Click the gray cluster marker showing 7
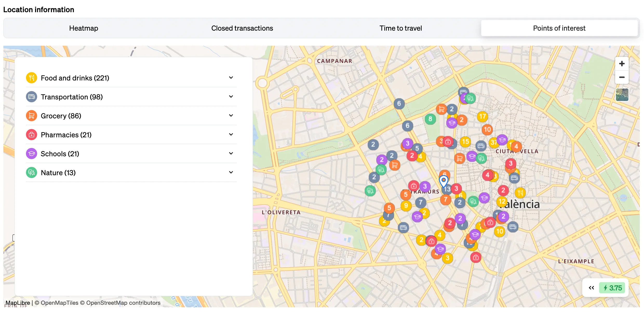Image resolution: width=644 pixels, height=312 pixels. tap(421, 202)
